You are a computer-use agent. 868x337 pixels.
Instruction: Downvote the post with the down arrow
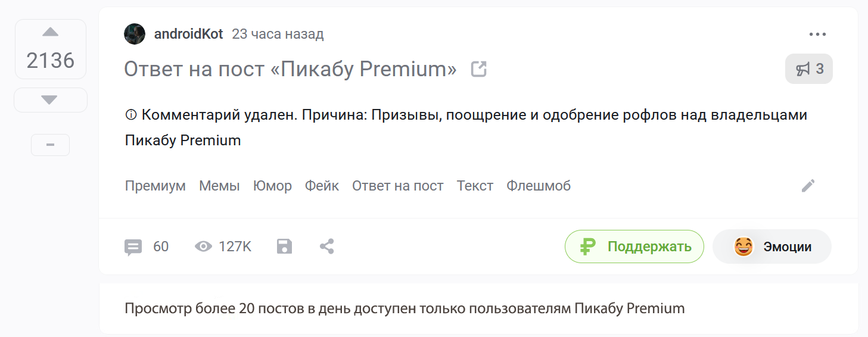click(50, 100)
